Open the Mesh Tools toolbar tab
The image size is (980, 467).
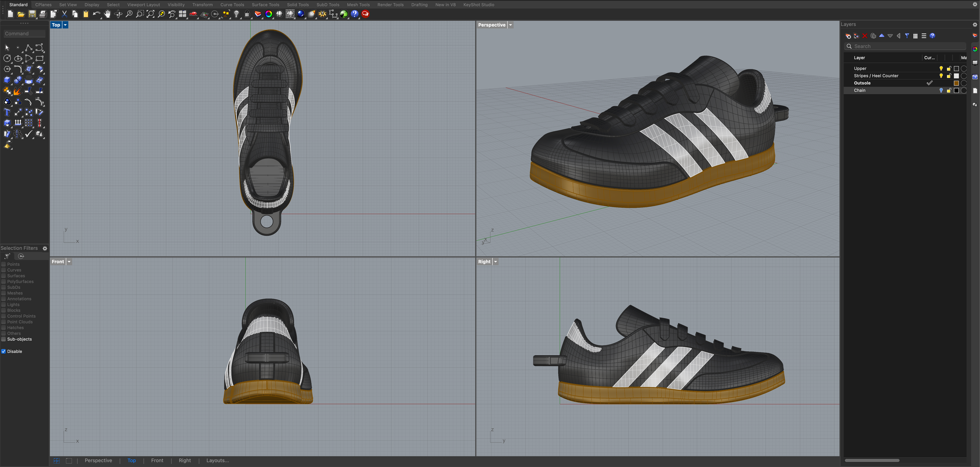pos(358,5)
